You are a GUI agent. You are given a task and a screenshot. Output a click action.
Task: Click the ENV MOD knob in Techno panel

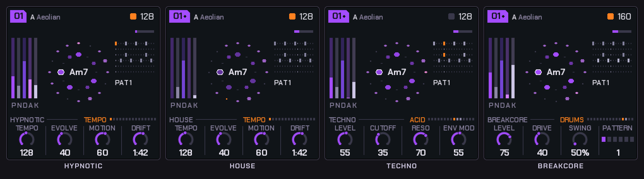coord(459,139)
